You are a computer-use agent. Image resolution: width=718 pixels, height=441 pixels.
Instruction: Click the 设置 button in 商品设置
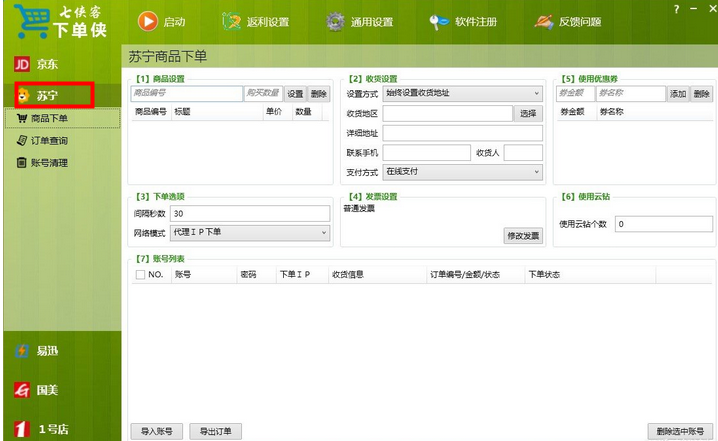pyautogui.click(x=295, y=94)
